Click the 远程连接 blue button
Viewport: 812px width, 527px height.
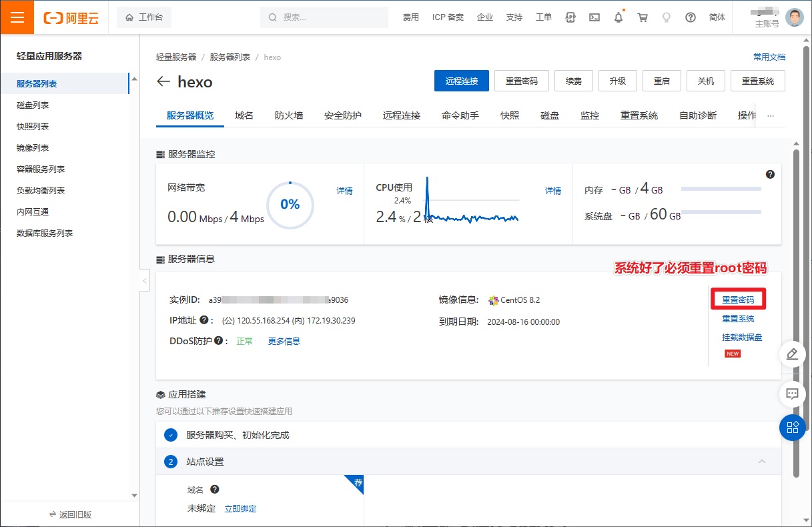[x=462, y=81]
